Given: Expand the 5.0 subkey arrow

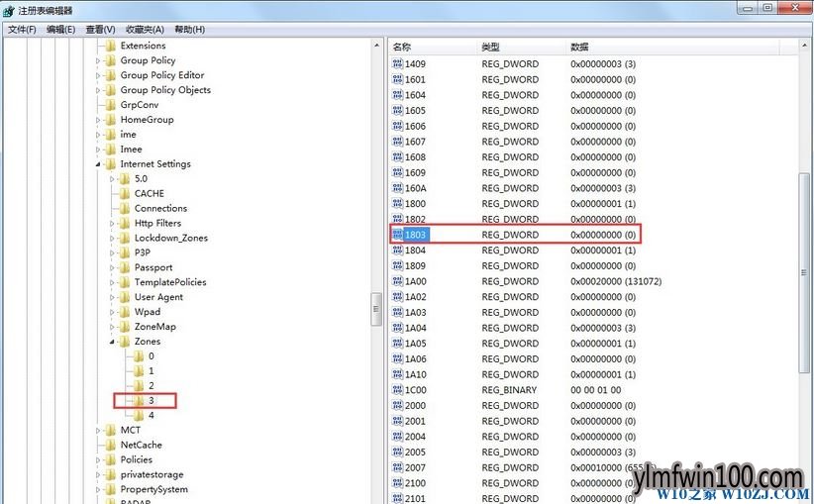Looking at the screenshot, I should click(112, 179).
